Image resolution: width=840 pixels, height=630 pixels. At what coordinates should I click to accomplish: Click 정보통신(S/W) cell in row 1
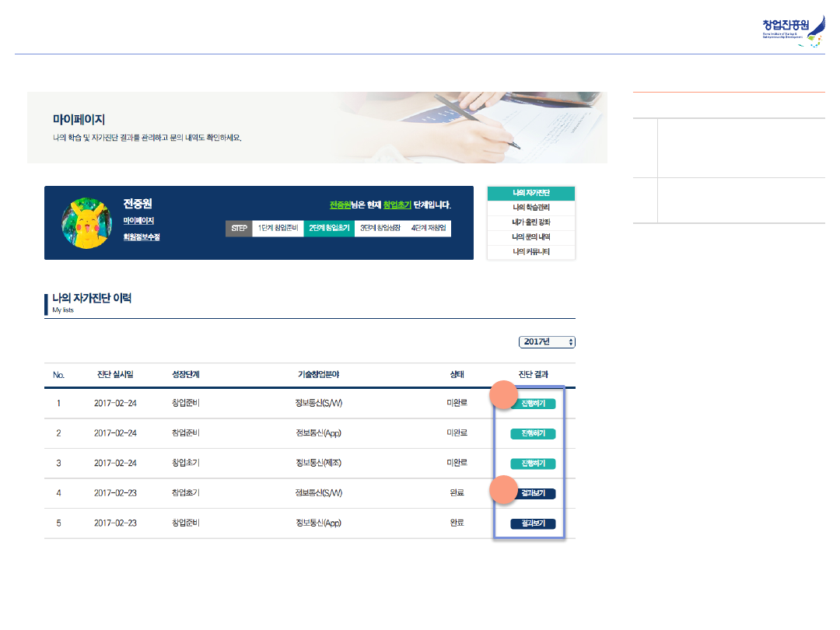coord(319,403)
